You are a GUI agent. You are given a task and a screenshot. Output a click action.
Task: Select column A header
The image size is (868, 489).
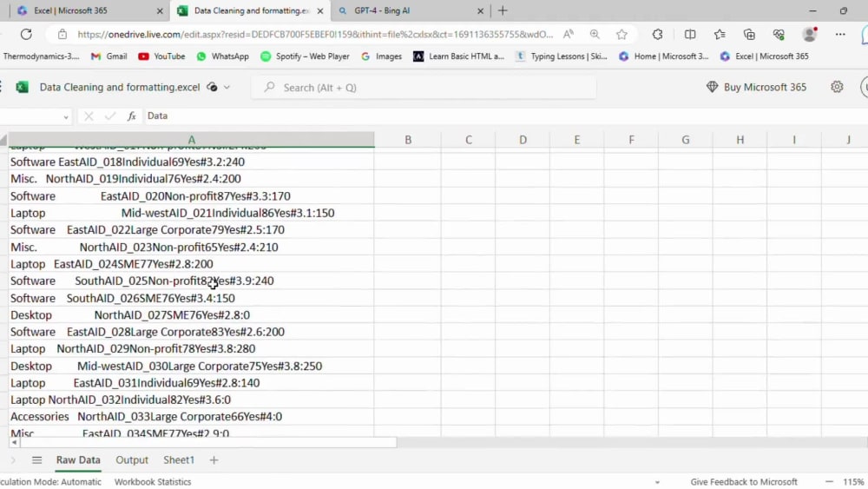(192, 140)
